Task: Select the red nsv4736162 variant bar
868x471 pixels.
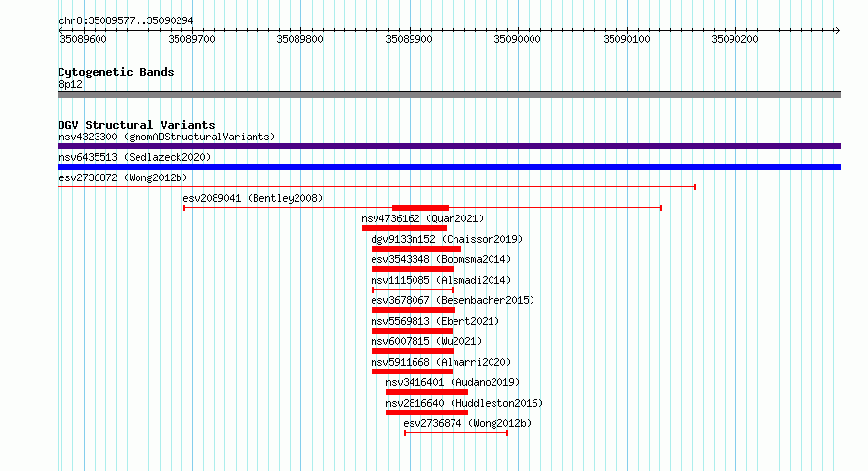Action: tap(404, 228)
